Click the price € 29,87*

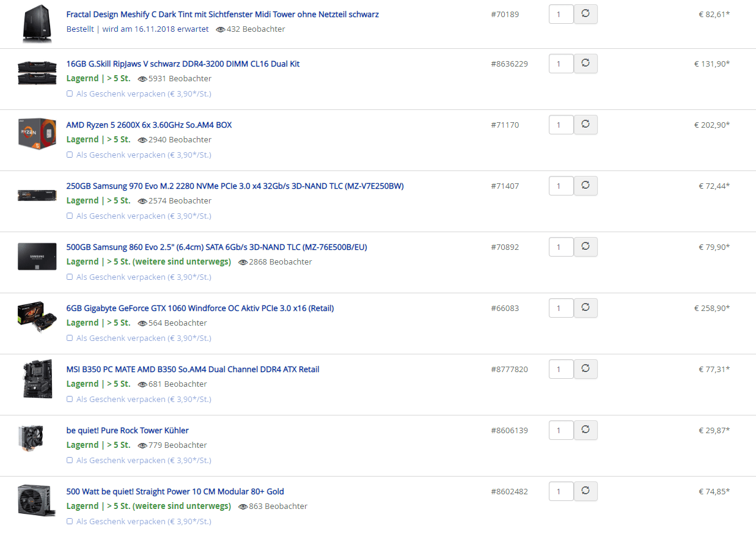pyautogui.click(x=714, y=430)
